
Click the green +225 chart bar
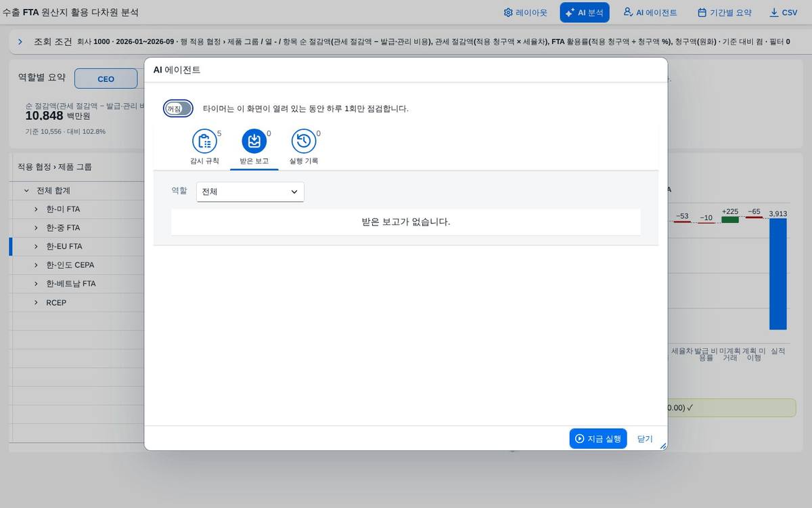coord(730,219)
